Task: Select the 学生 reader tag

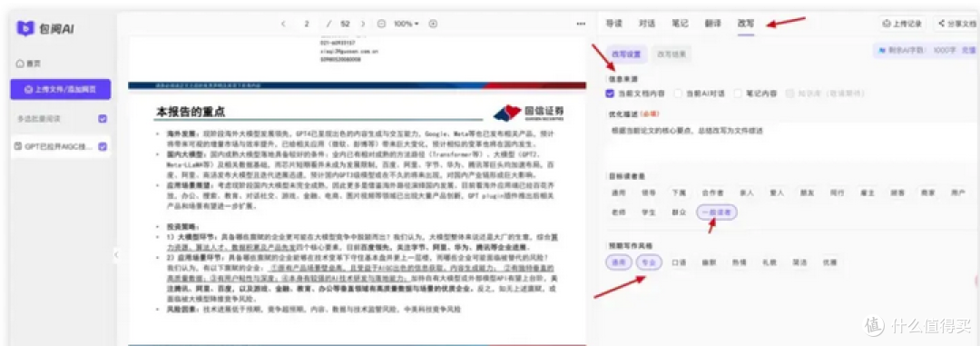Action: [649, 213]
